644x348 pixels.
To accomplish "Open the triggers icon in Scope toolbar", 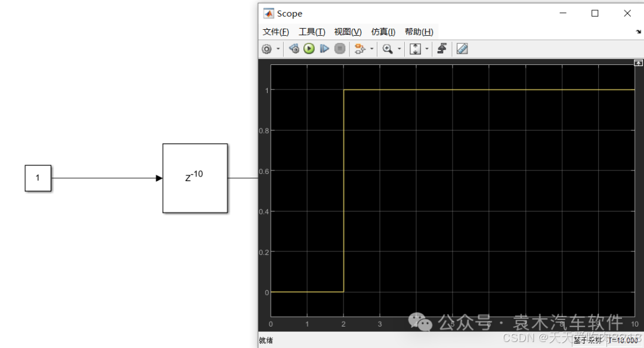I will (442, 49).
